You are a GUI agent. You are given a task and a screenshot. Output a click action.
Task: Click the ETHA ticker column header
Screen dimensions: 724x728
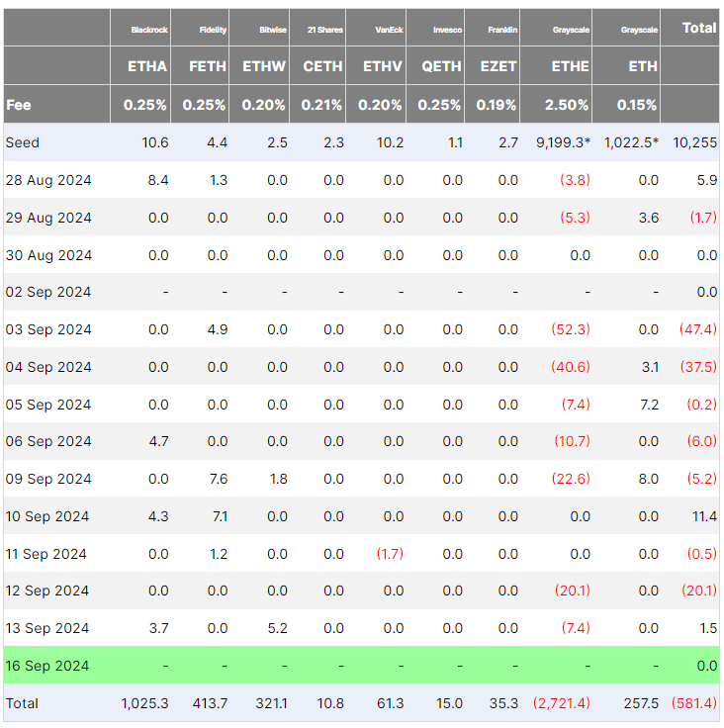(146, 66)
